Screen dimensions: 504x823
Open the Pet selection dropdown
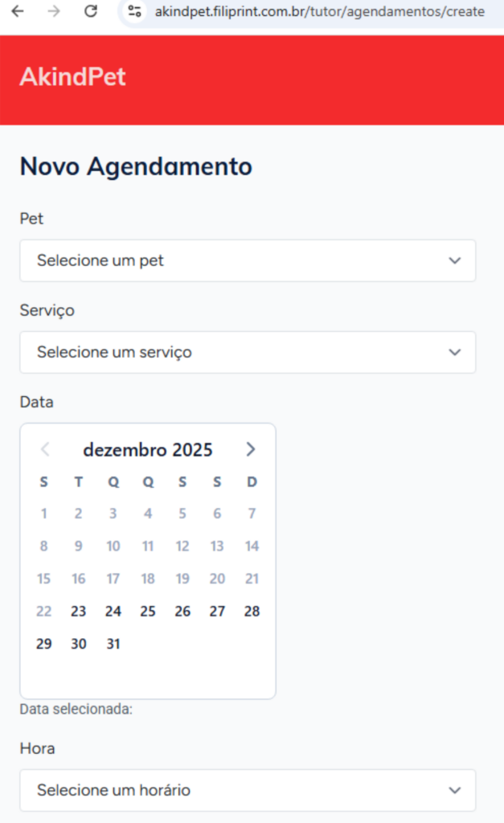pyautogui.click(x=248, y=260)
